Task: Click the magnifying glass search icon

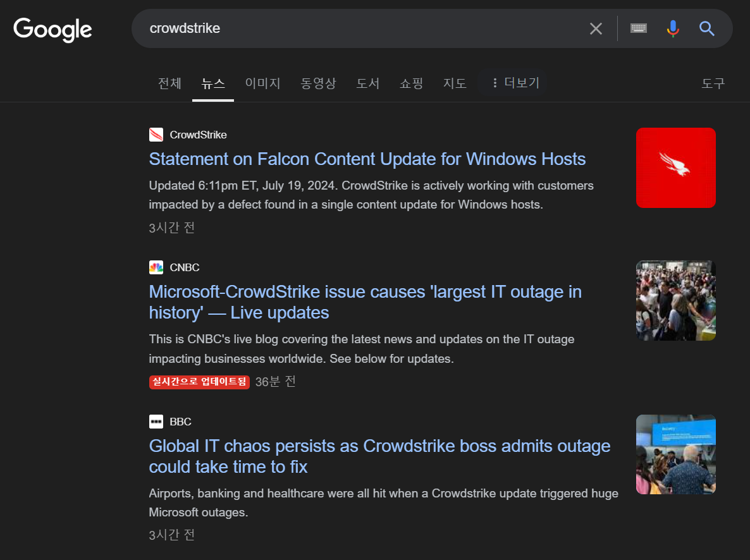Action: point(706,28)
